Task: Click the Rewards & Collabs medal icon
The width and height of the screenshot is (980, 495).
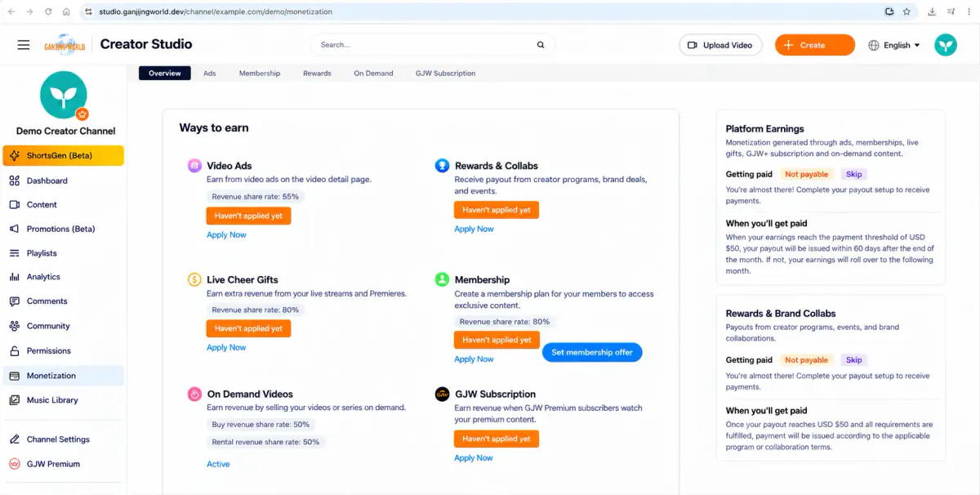Action: click(x=442, y=165)
